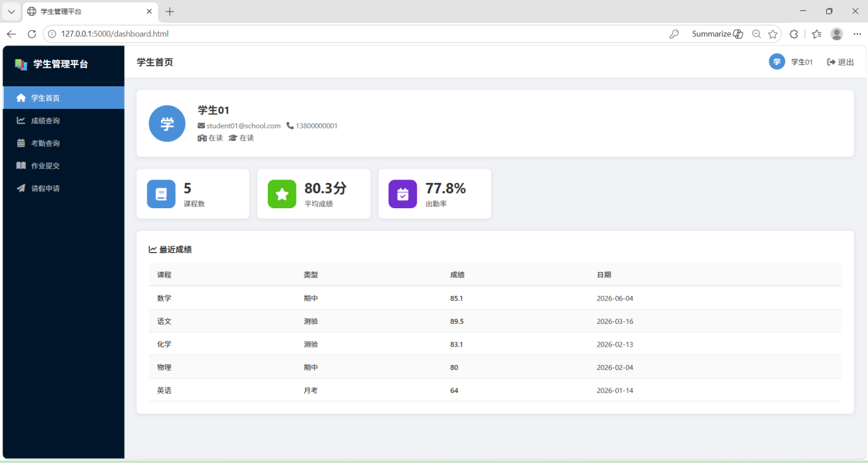Reload the page with refresh icon
Viewport: 868px width, 463px height.
tap(32, 34)
